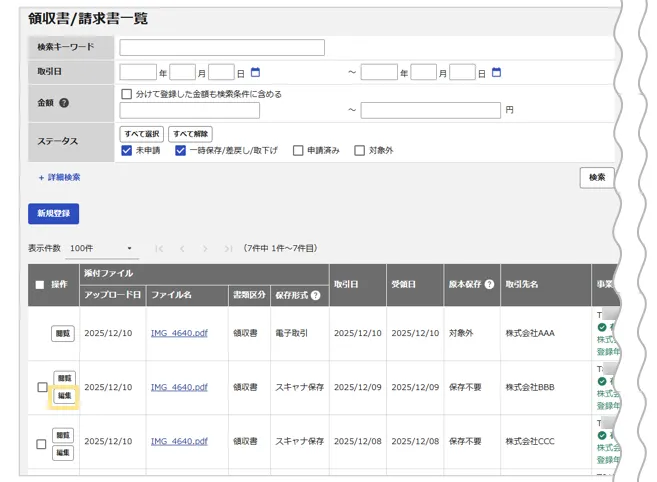The height and width of the screenshot is (482, 657).
Task: Check the 分けて登録した金額も検索条件に含める option
Action: [x=126, y=94]
